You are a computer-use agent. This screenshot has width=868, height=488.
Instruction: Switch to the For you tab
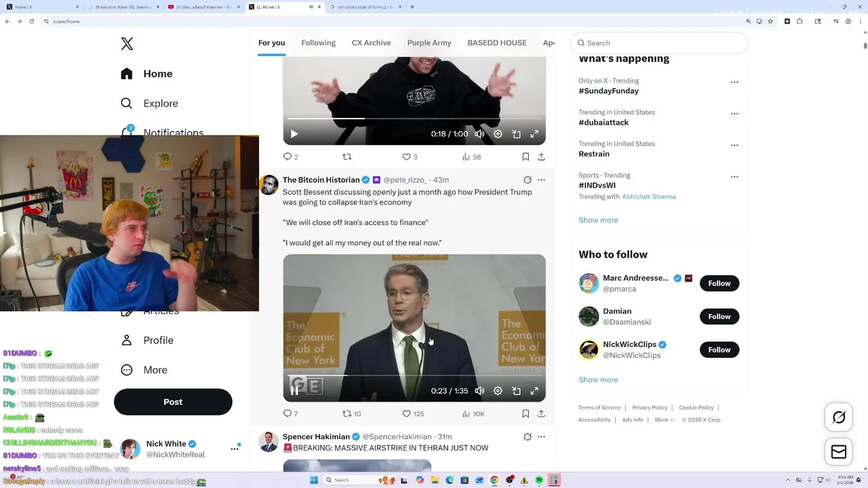pyautogui.click(x=271, y=43)
